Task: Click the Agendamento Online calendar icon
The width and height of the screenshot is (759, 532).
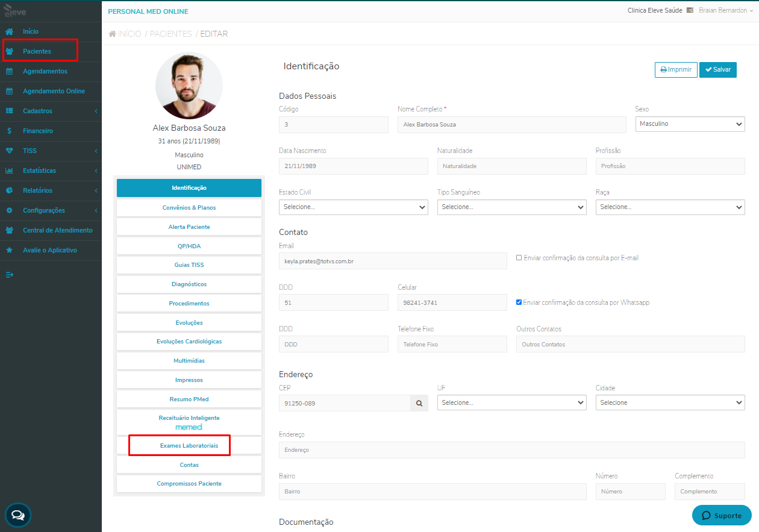Action: pos(10,91)
